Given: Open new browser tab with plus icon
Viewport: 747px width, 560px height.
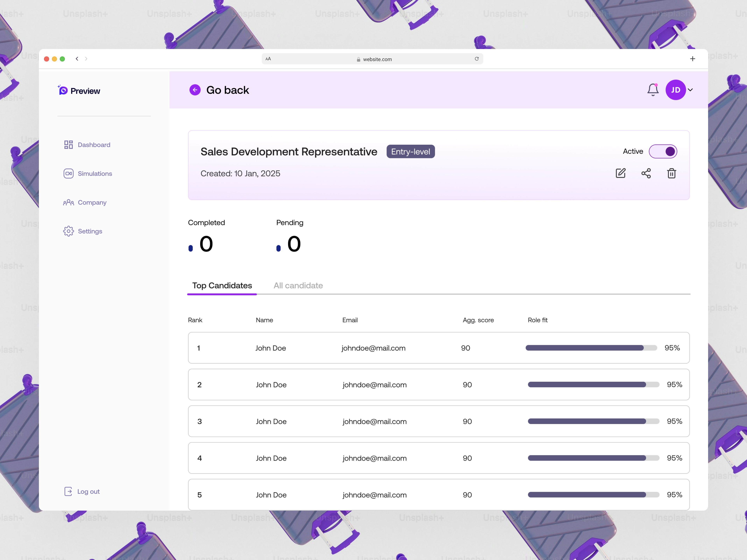Looking at the screenshot, I should coord(692,59).
